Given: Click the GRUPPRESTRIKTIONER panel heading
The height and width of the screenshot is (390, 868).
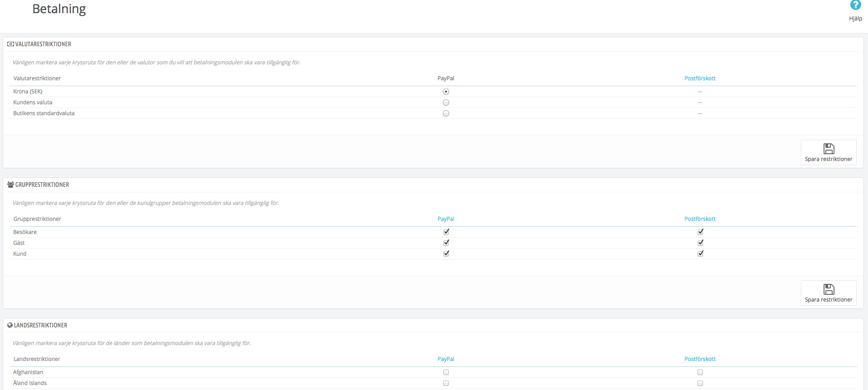Looking at the screenshot, I should pos(42,185).
